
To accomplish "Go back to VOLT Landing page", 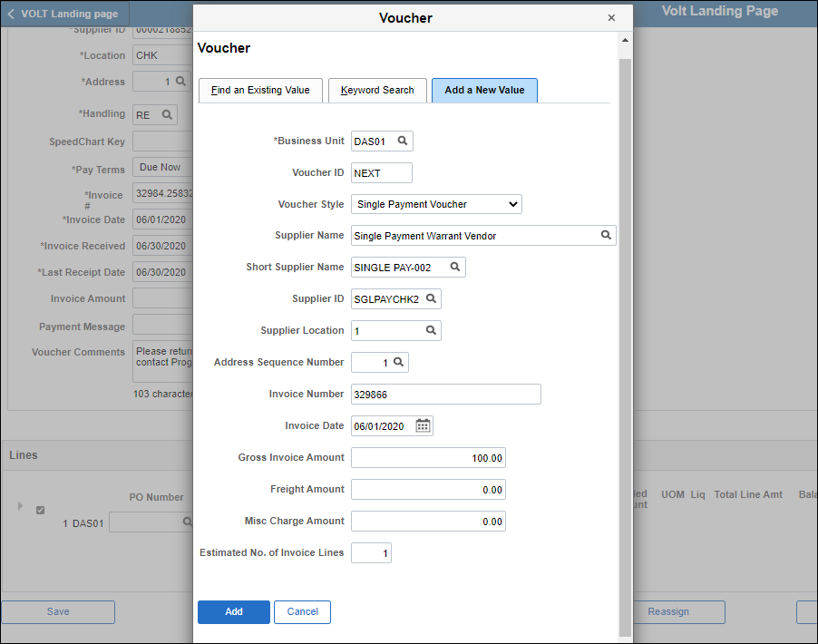I will click(63, 14).
